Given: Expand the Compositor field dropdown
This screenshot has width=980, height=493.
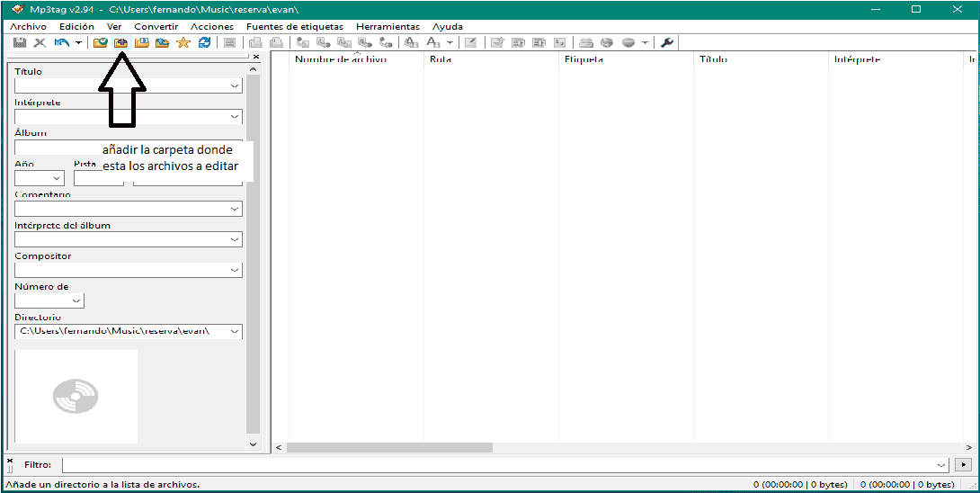Looking at the screenshot, I should pos(235,270).
